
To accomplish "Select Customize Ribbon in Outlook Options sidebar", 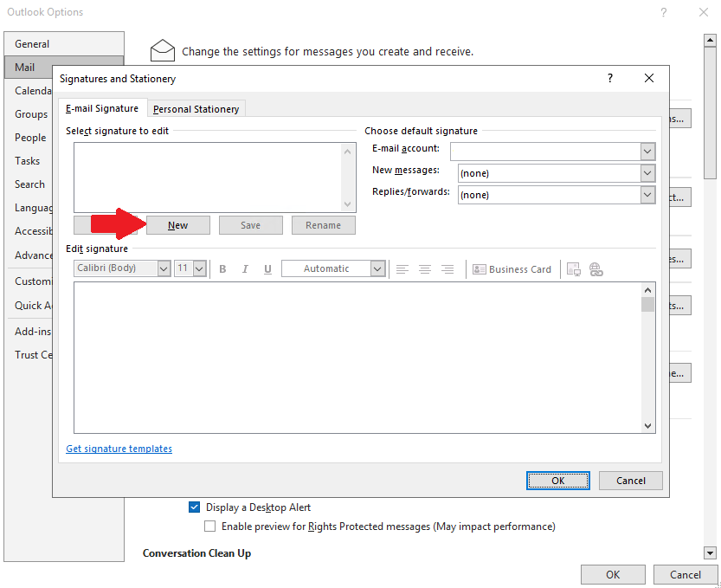I will [x=29, y=281].
